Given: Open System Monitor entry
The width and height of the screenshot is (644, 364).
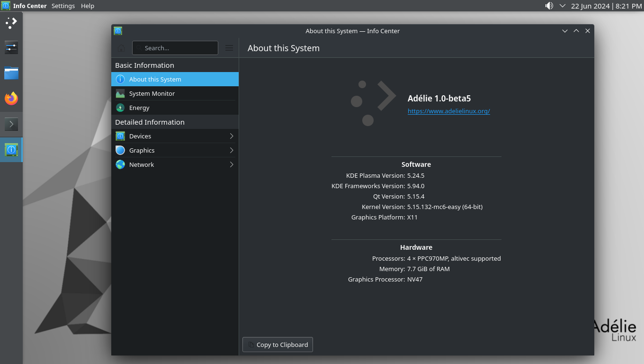Looking at the screenshot, I should coord(175,93).
